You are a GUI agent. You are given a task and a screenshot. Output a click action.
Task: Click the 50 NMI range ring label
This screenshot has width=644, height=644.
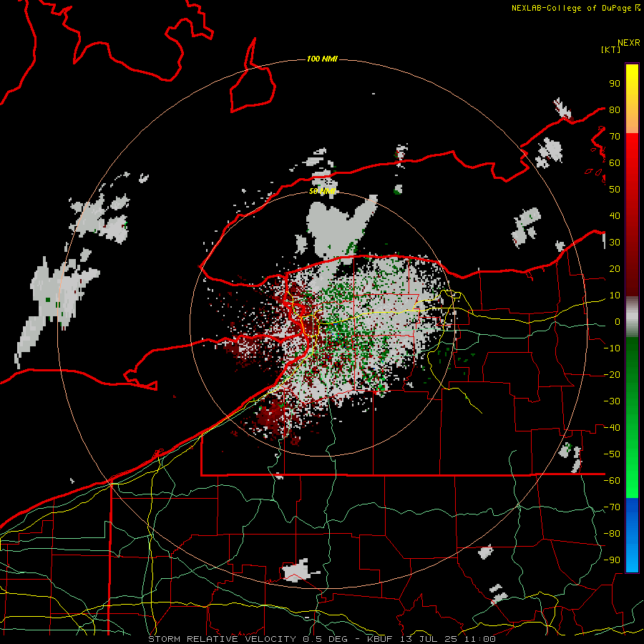322,191
